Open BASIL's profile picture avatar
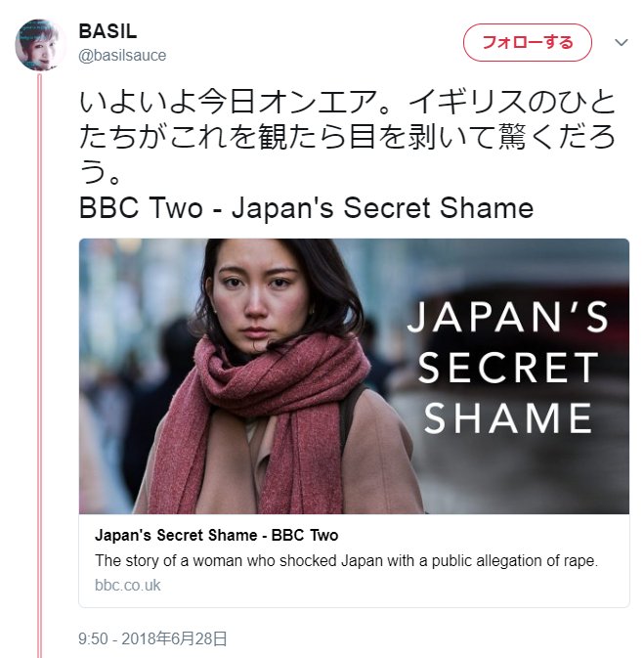The image size is (644, 658). (40, 44)
